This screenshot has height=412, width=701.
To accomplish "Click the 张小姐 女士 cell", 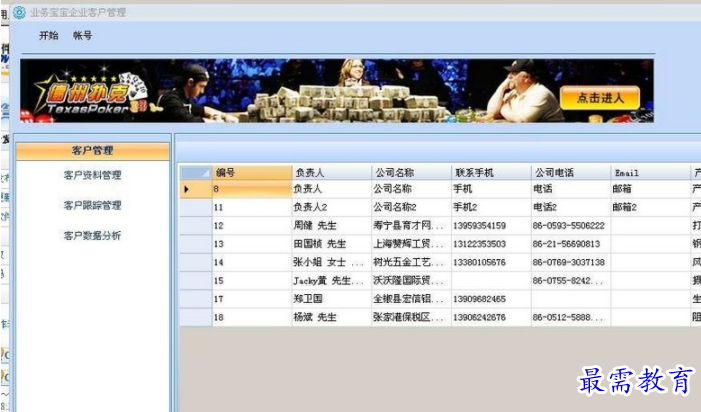I will (x=332, y=262).
